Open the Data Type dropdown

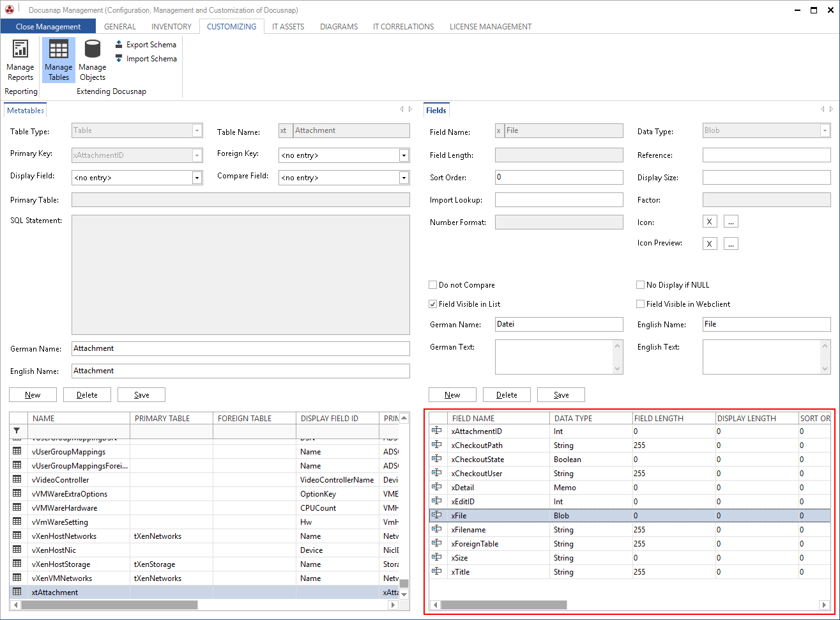825,130
